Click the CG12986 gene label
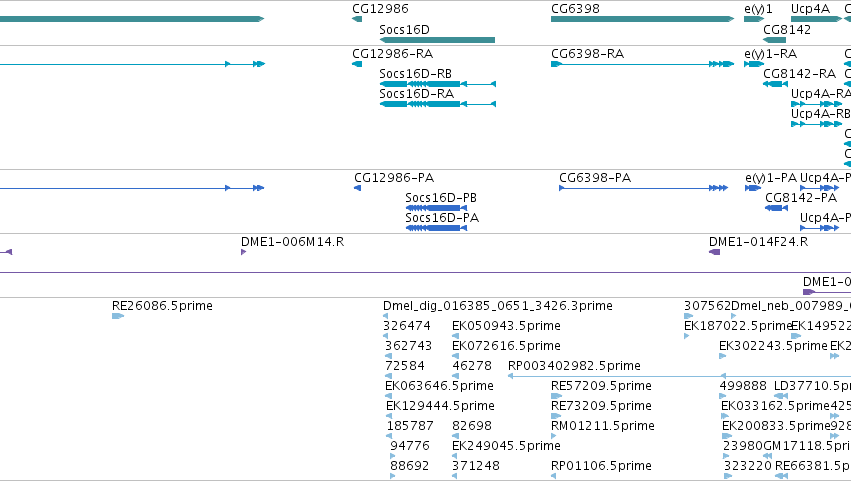This screenshot has width=851, height=481. click(380, 9)
